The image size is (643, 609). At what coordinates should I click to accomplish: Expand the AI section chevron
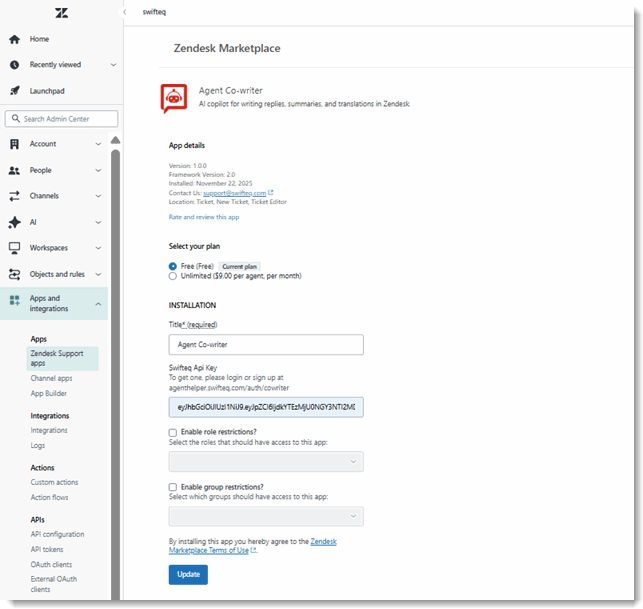click(98, 222)
